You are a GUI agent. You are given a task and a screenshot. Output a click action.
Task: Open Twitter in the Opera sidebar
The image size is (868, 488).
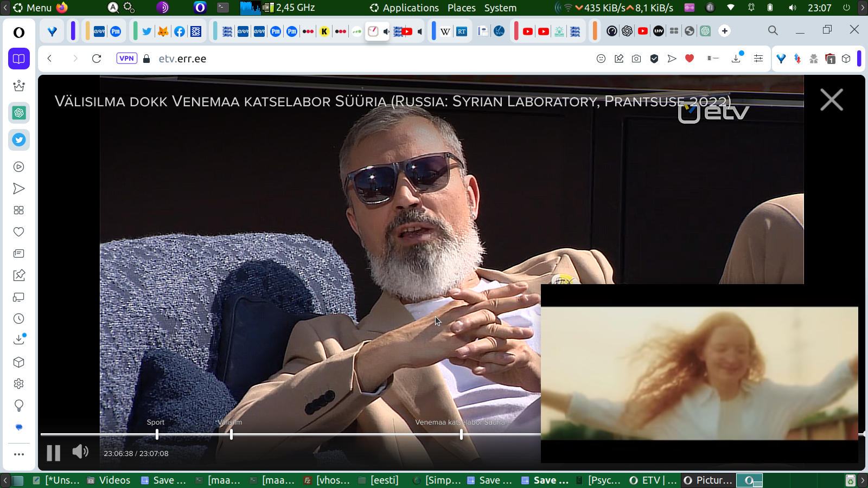[19, 140]
